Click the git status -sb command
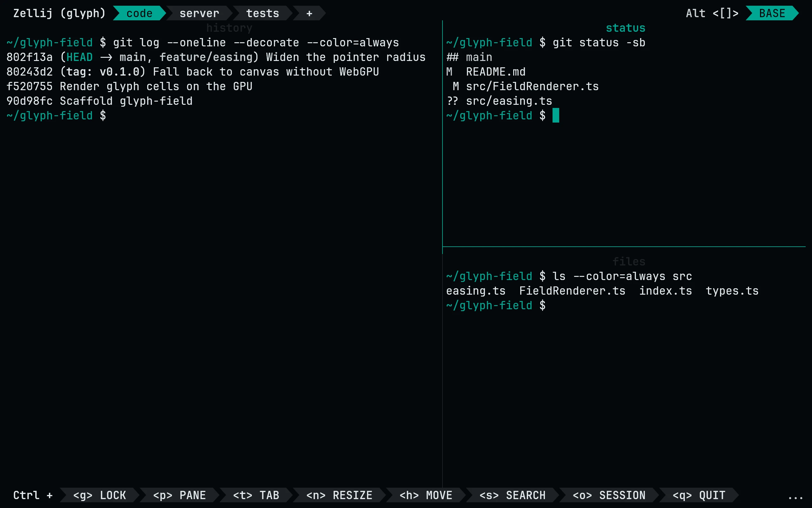 pyautogui.click(x=599, y=43)
